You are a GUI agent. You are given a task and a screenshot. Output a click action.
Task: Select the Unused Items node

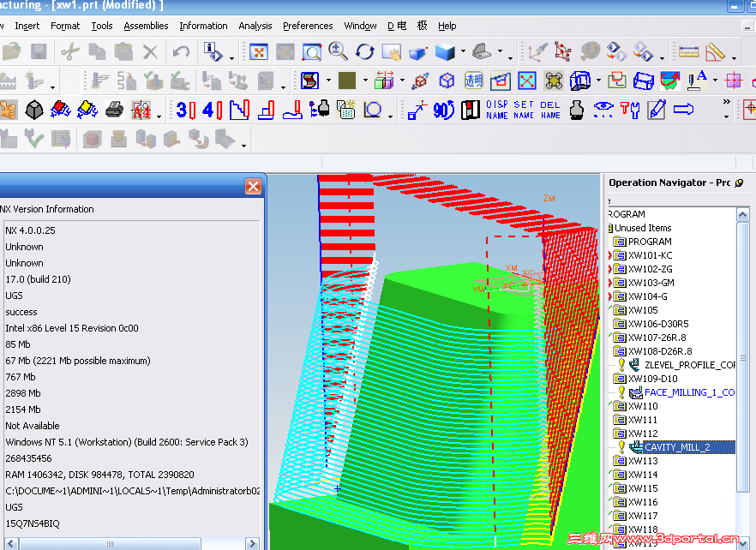[643, 228]
